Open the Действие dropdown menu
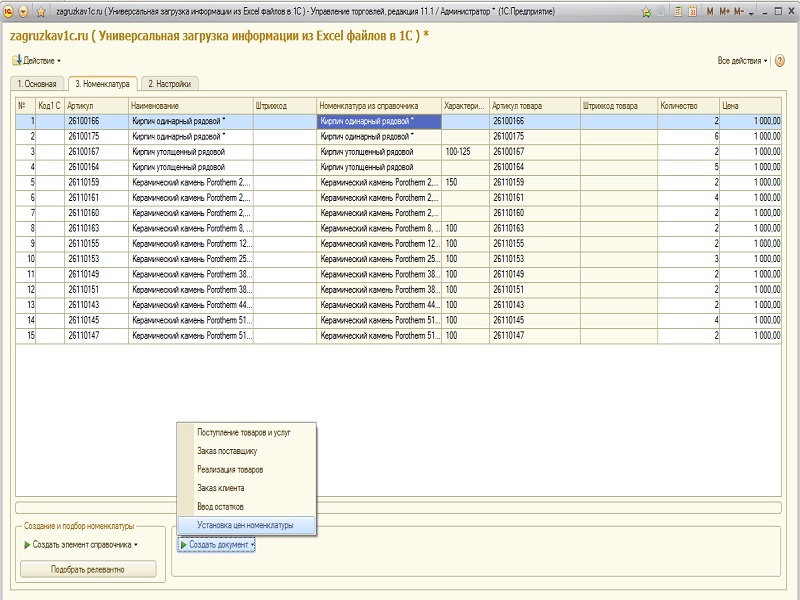The width and height of the screenshot is (800, 600). click(36, 60)
